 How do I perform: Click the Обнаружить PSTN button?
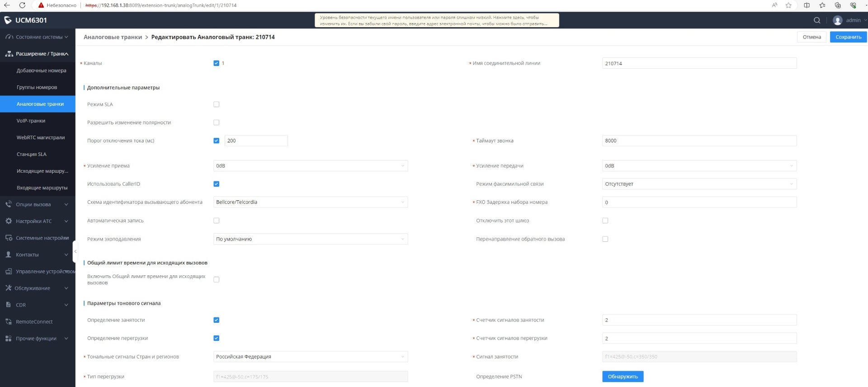coord(623,377)
